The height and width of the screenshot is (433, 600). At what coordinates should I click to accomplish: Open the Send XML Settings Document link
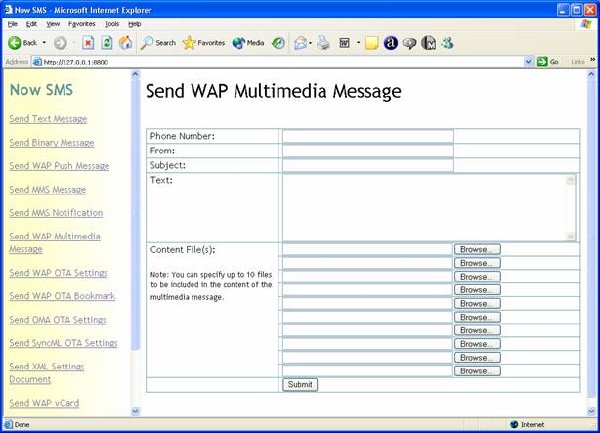pyautogui.click(x=47, y=373)
